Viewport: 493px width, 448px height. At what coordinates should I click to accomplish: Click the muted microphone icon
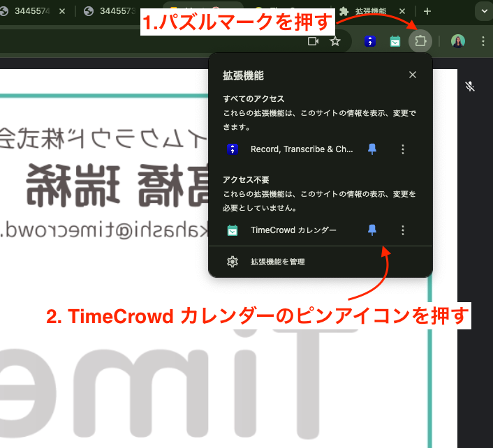pyautogui.click(x=470, y=86)
